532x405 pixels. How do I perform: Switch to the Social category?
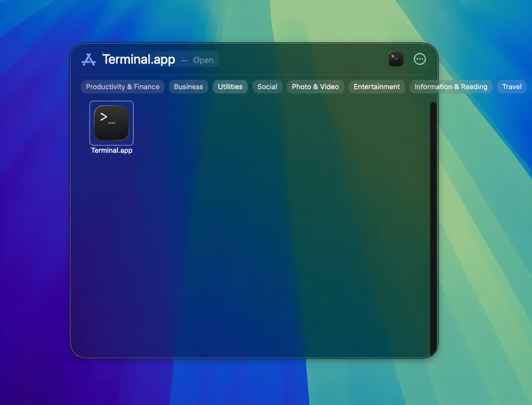click(267, 87)
